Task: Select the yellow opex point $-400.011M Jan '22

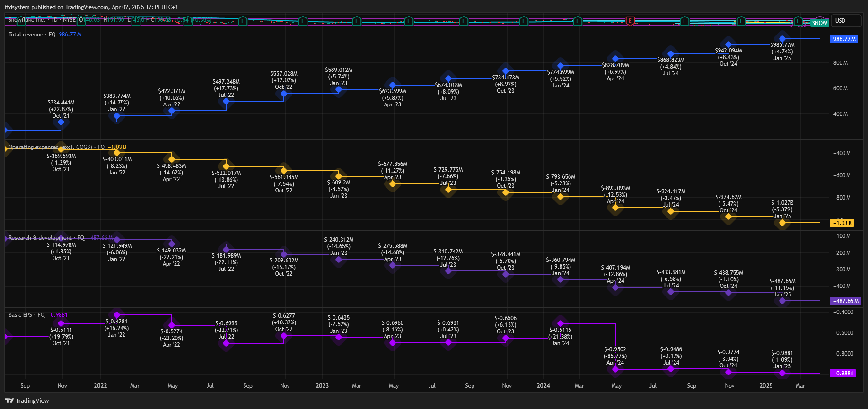Action: pyautogui.click(x=117, y=153)
